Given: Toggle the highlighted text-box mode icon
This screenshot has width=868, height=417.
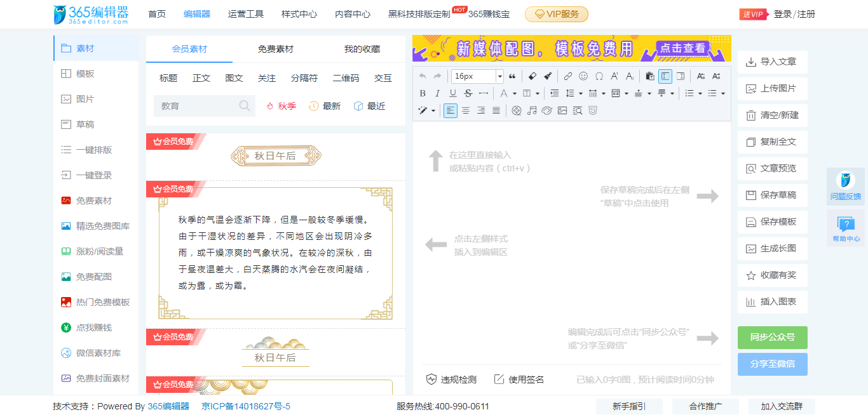Looking at the screenshot, I should point(667,76).
